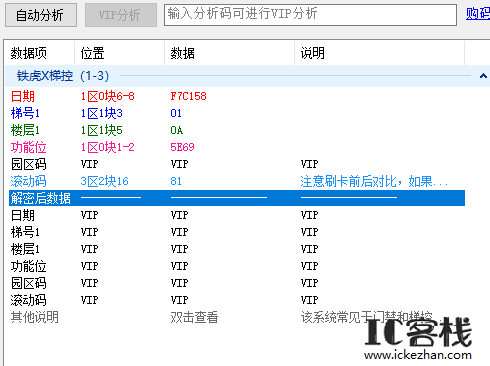Collapse the 铁虎X梯控 (1-3) group with the chevron

point(483,76)
